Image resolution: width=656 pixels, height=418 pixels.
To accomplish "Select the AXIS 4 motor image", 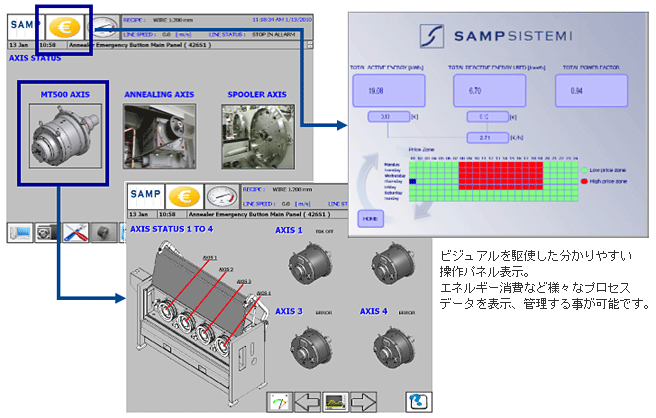I will coord(394,348).
